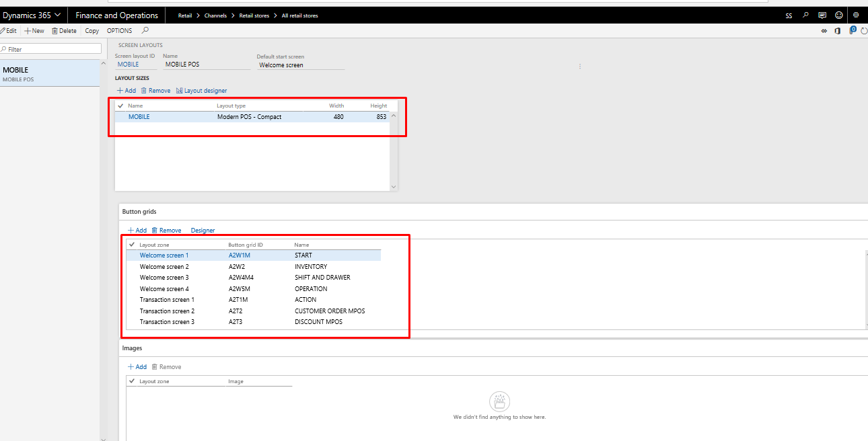Refresh the page icon
The width and height of the screenshot is (868, 441).
[864, 31]
